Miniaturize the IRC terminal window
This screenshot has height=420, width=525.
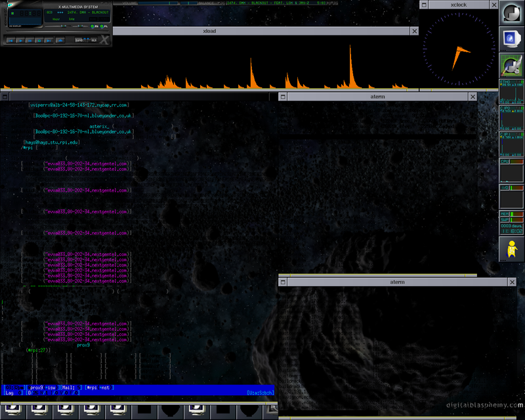click(x=5, y=96)
